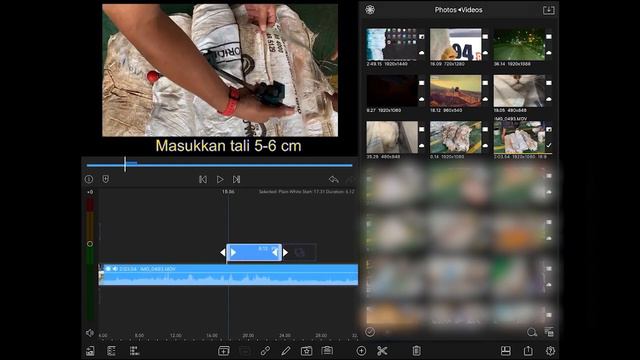Select the IMG_0493.MOV main track clip
Screen dimensions: 640x360
tap(229, 274)
